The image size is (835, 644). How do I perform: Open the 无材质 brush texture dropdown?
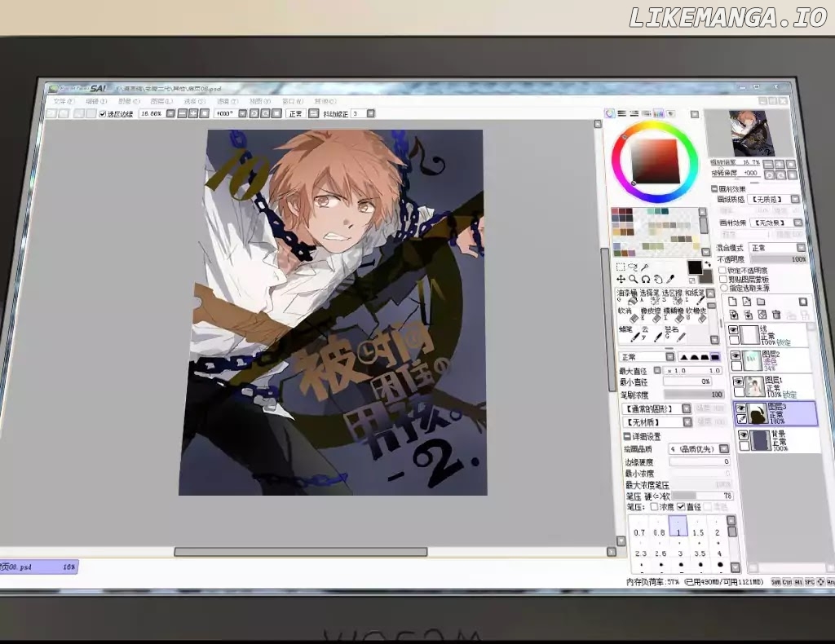687,422
